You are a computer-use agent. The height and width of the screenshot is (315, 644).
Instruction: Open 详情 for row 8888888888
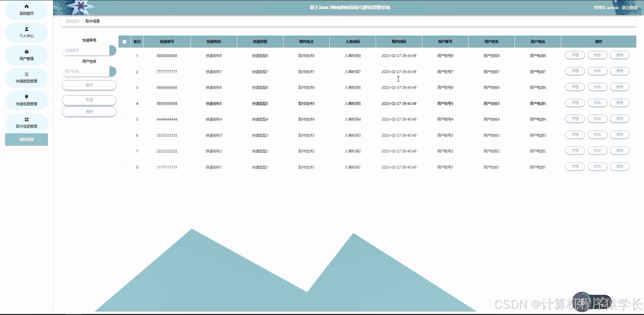[575, 55]
